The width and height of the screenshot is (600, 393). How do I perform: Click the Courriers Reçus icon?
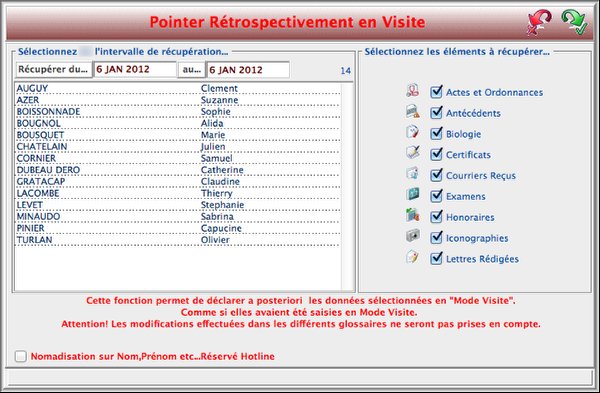tap(412, 173)
